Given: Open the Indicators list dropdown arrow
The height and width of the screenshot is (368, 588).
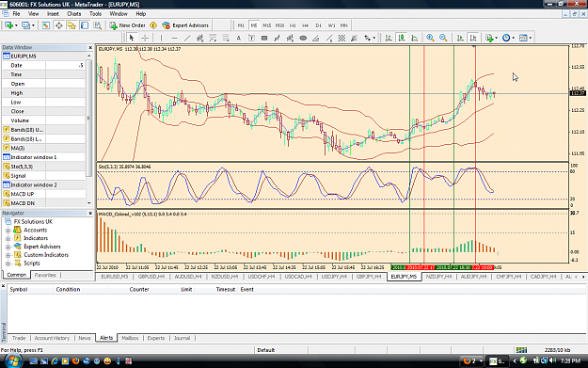Looking at the screenshot, I should (496, 38).
